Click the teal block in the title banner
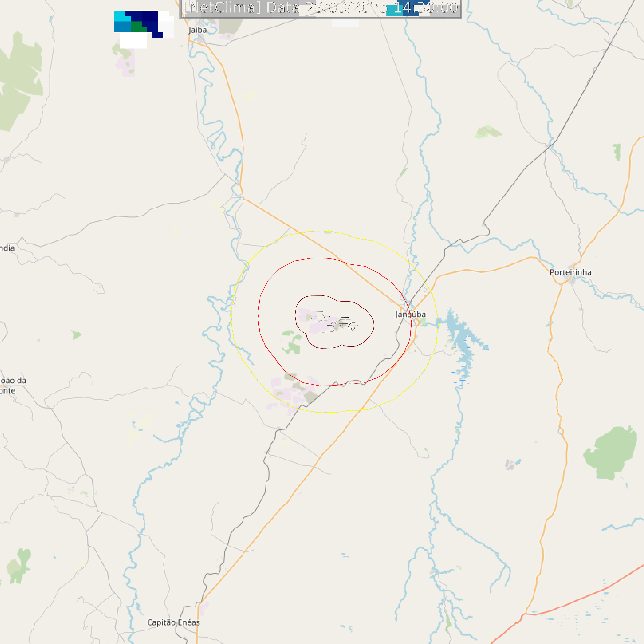 395,11
